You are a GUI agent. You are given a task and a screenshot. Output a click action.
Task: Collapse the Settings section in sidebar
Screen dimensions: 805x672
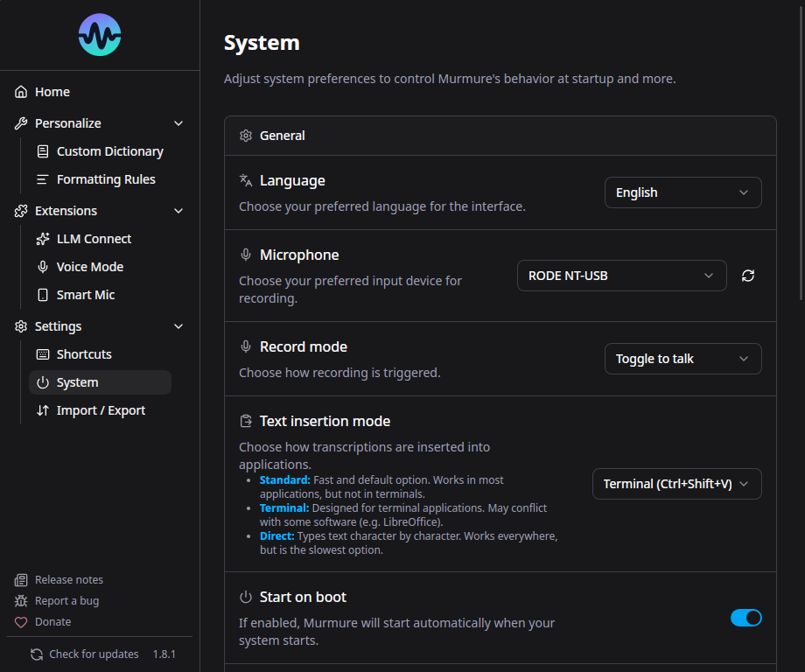point(178,325)
